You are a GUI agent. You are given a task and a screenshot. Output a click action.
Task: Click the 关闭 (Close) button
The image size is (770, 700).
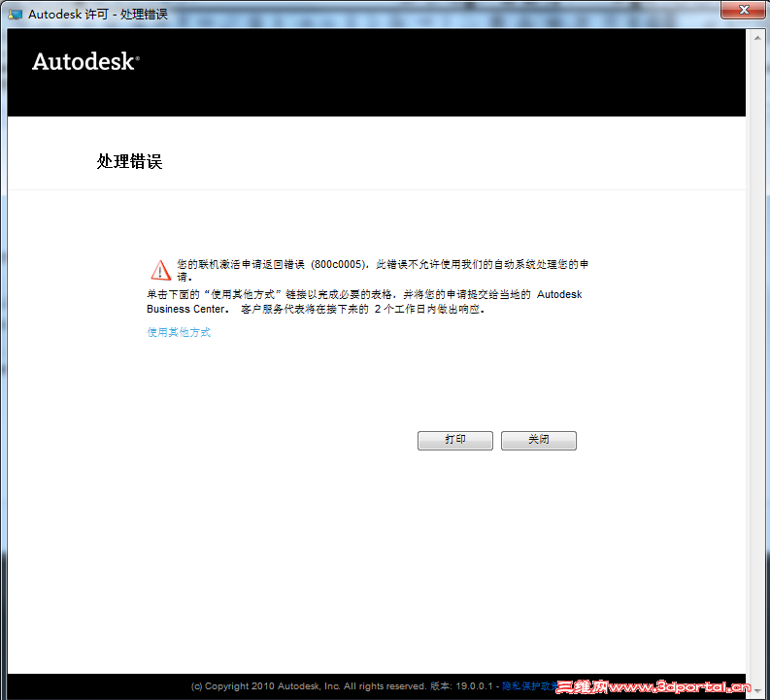point(538,441)
